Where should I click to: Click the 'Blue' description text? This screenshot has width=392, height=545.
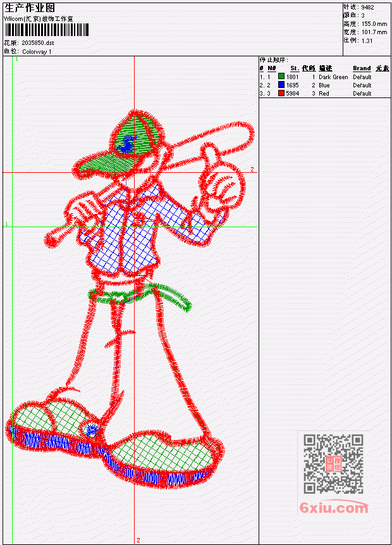pos(324,85)
